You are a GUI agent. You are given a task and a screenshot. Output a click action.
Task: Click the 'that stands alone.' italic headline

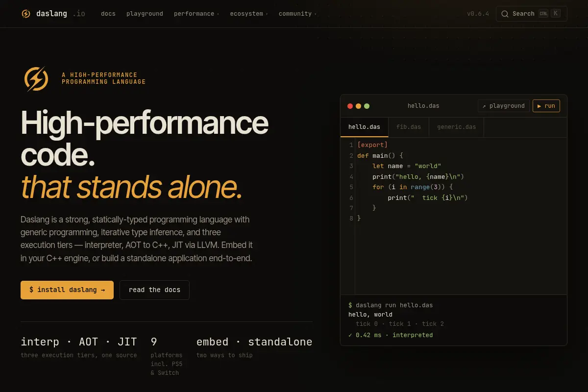[131, 187]
